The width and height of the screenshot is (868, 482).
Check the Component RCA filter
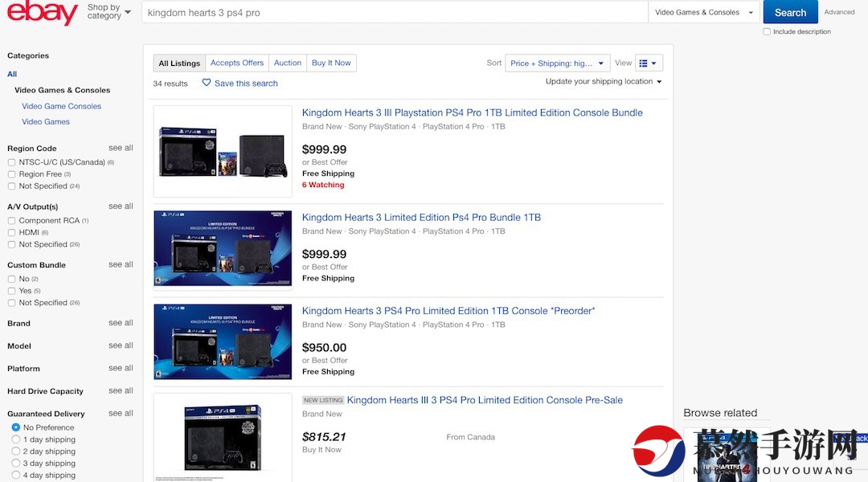click(x=11, y=221)
